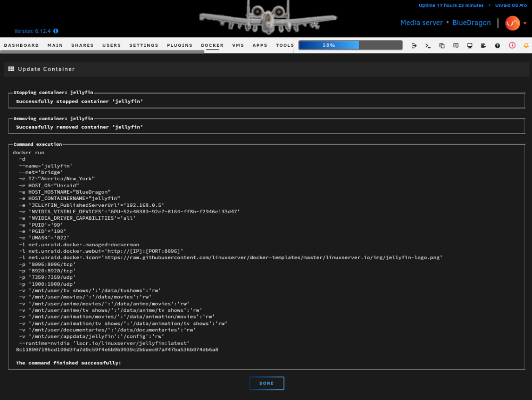This screenshot has height=400, width=532.
Task: Open the Tools tab
Action: (x=285, y=45)
